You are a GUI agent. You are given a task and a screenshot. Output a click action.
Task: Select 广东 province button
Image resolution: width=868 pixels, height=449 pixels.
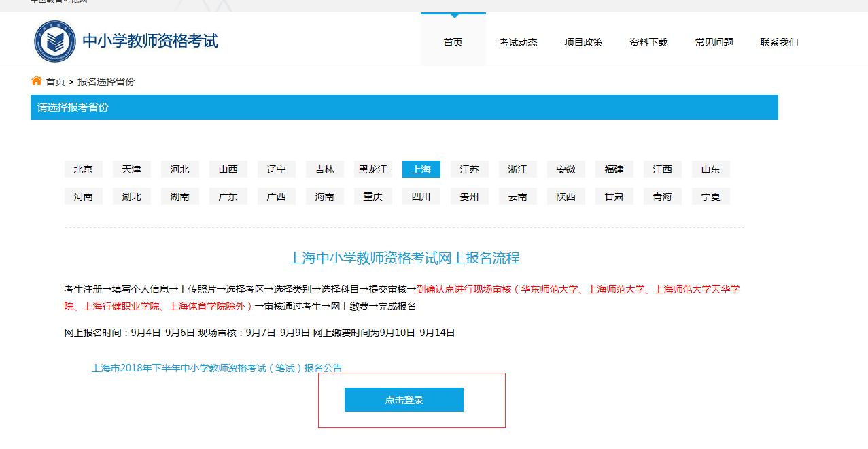228,197
